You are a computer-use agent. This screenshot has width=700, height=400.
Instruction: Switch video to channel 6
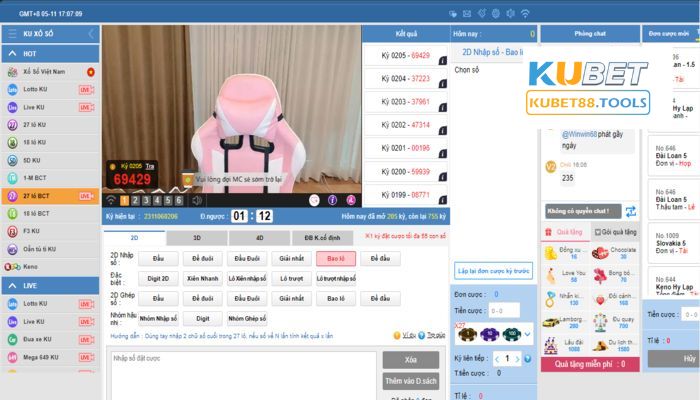pos(179,200)
